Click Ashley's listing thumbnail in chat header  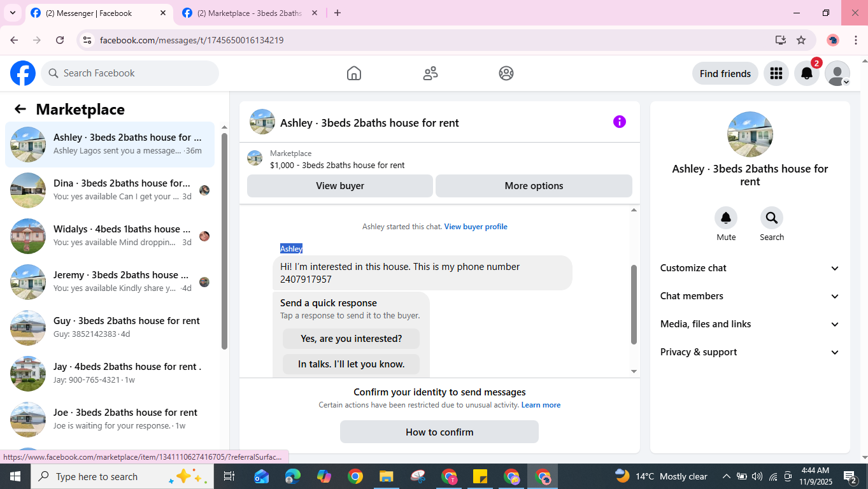point(262,122)
